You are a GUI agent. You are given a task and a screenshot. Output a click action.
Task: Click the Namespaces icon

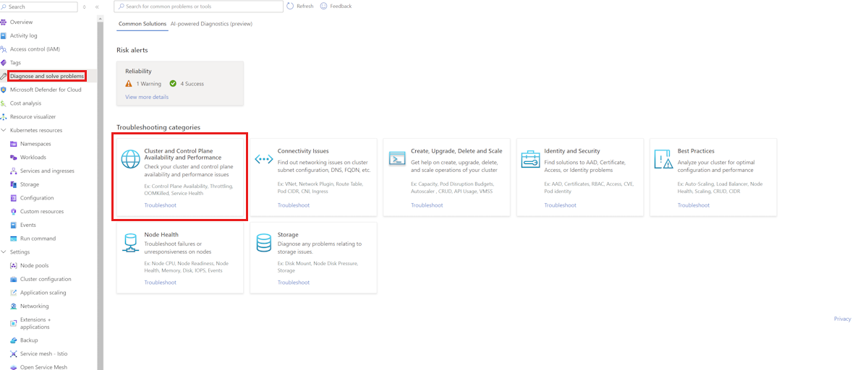pyautogui.click(x=14, y=144)
